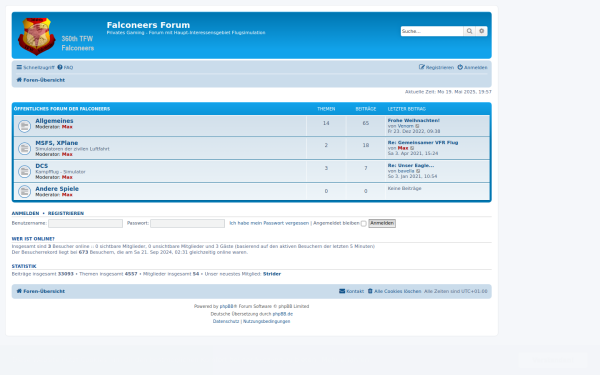Click into the Suche search field

pyautogui.click(x=432, y=31)
